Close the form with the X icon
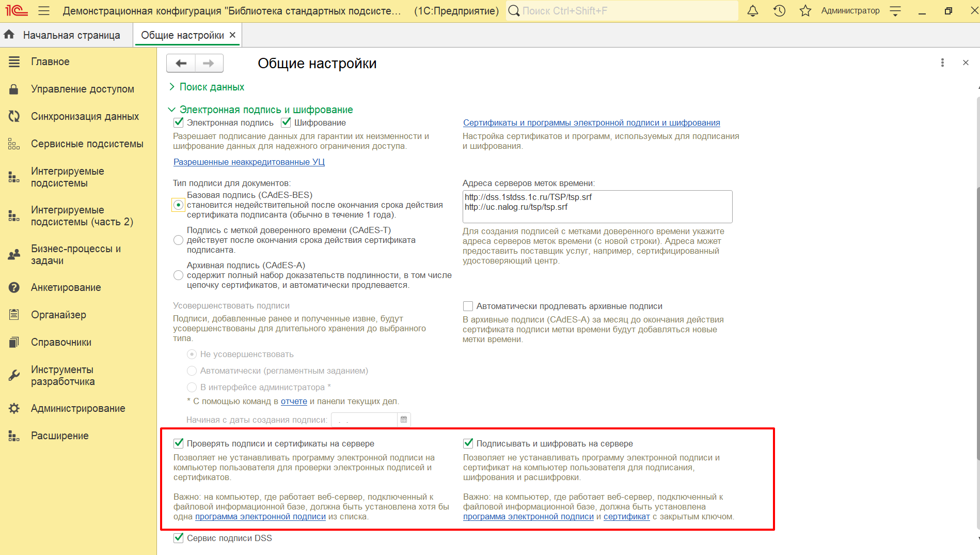Image resolution: width=980 pixels, height=555 pixels. [x=966, y=63]
